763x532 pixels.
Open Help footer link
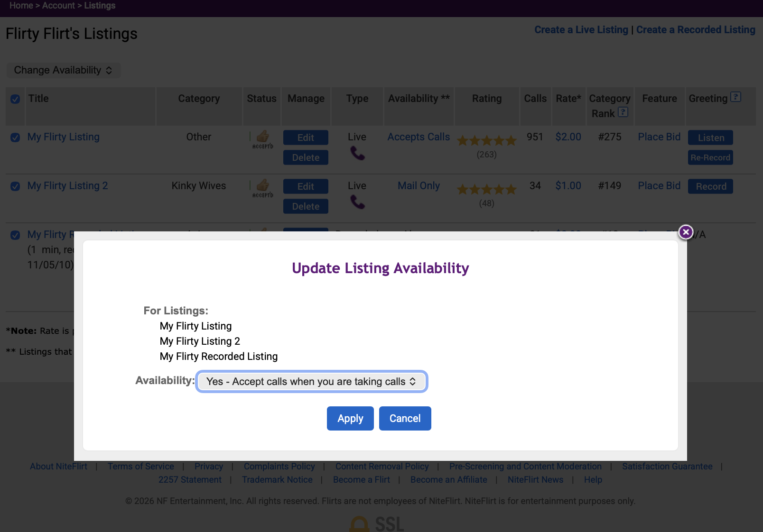[x=593, y=480]
